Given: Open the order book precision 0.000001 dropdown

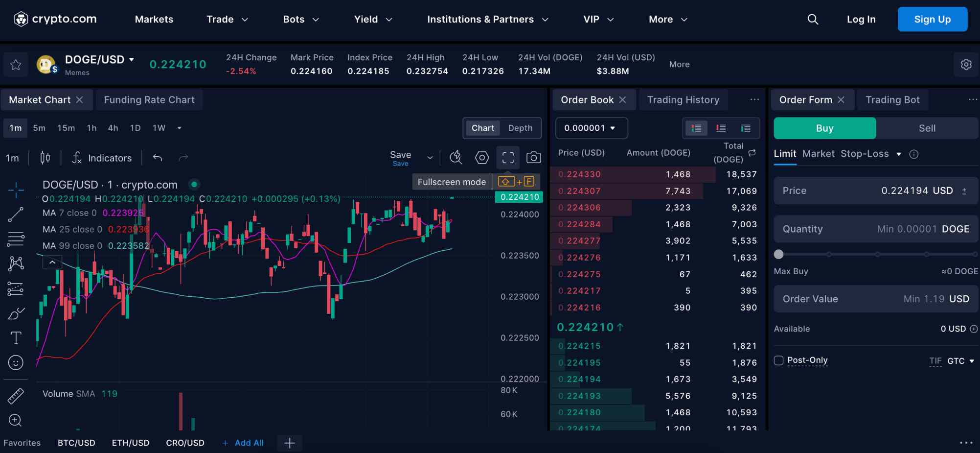Looking at the screenshot, I should (x=591, y=128).
